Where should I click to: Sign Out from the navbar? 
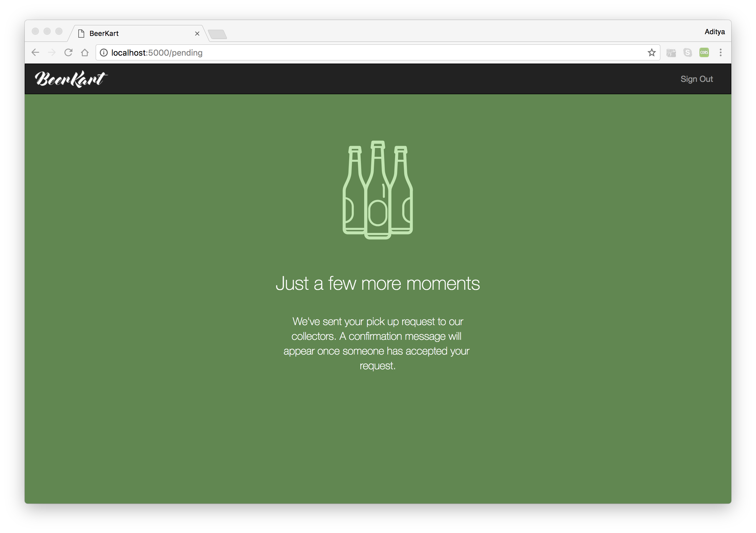697,79
